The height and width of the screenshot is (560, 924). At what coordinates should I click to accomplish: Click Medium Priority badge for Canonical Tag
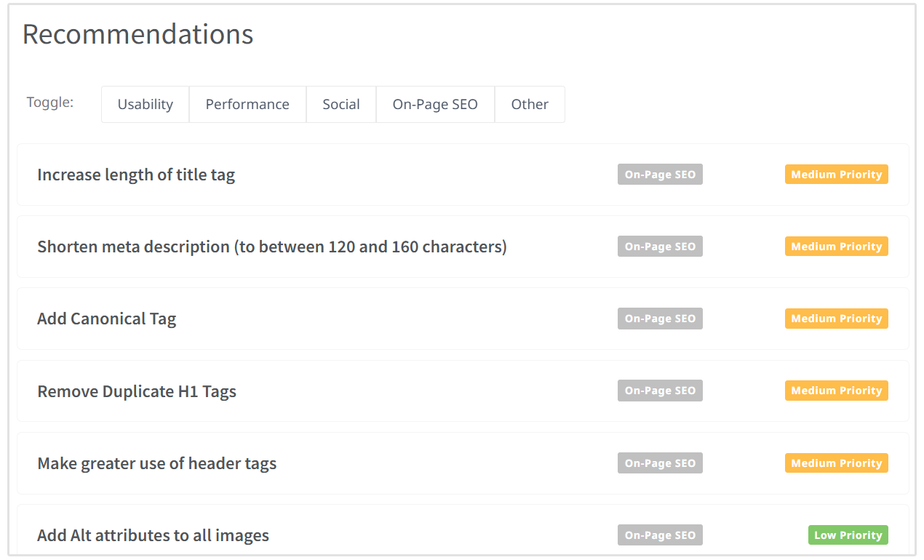pos(836,319)
